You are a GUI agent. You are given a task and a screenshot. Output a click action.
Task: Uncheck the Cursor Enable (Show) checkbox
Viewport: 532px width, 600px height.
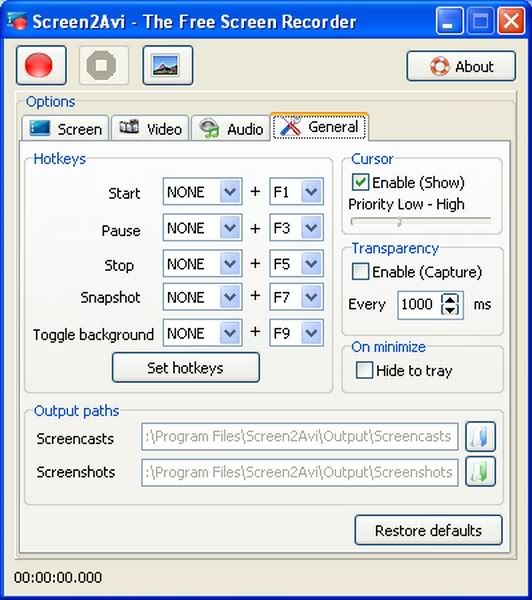[x=360, y=183]
